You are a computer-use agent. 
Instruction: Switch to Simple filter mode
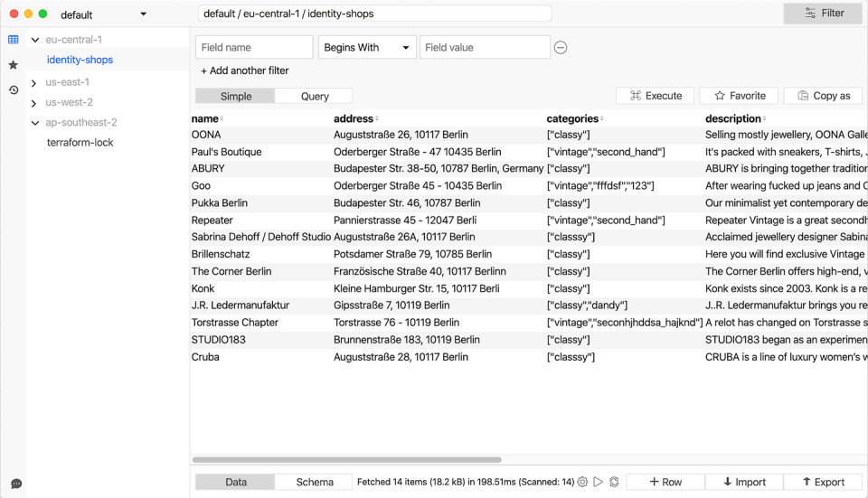point(236,96)
